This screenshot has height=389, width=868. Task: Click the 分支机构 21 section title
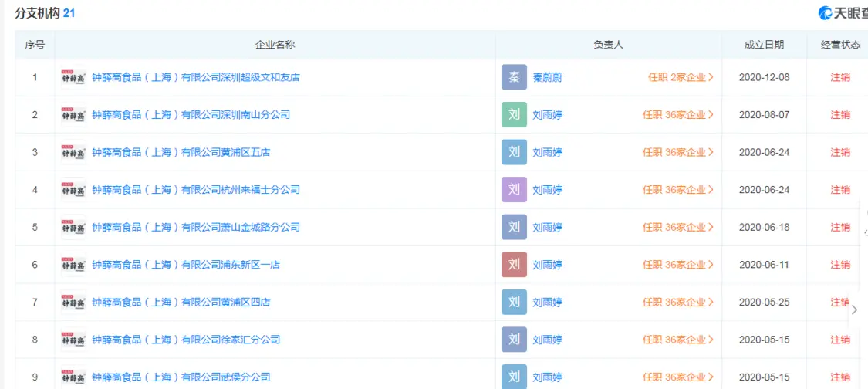tap(45, 13)
